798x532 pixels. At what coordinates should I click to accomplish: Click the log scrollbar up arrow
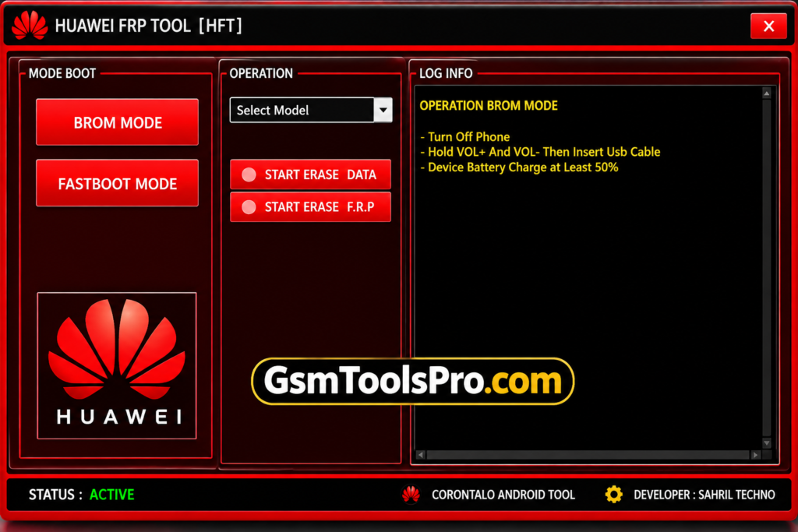[x=767, y=93]
